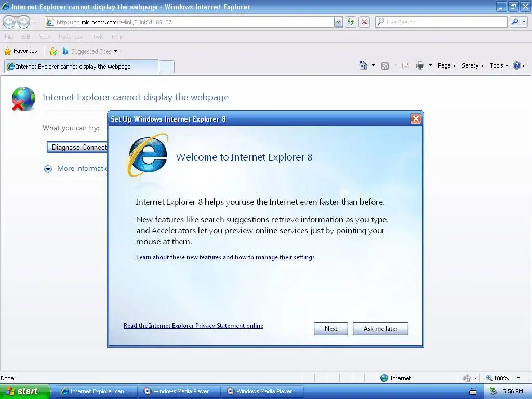Click the Ask me later button

coord(380,328)
